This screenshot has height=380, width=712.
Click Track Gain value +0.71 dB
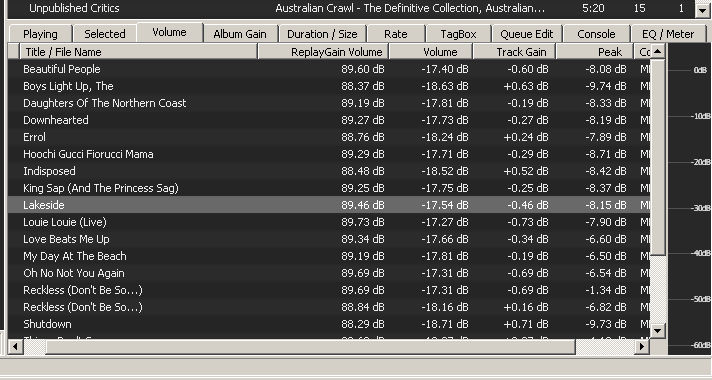tap(526, 324)
